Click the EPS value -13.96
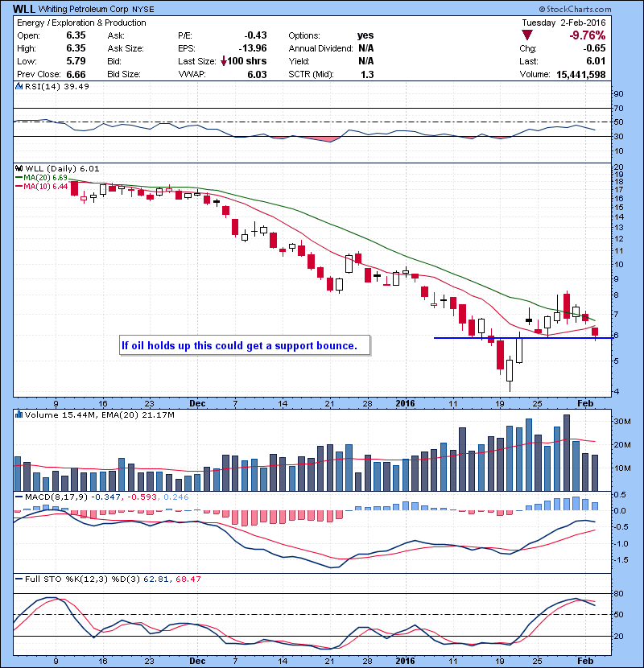This screenshot has width=644, height=668. pos(253,48)
